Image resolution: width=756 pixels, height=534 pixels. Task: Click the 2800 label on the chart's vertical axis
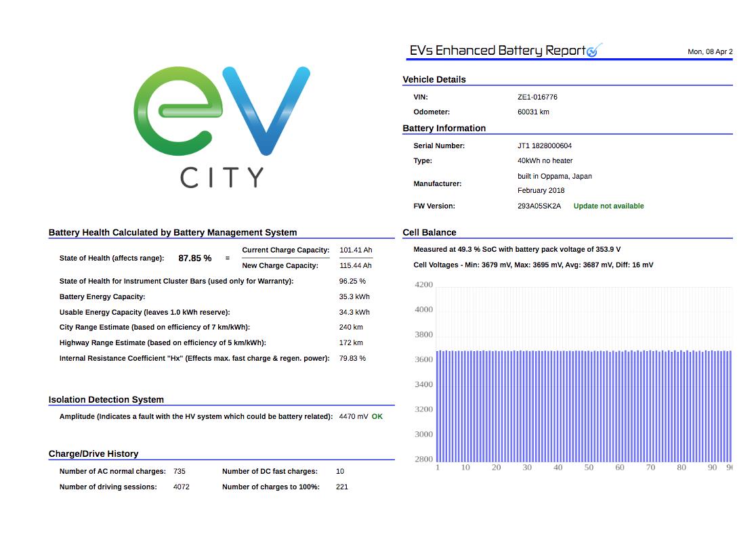[424, 459]
